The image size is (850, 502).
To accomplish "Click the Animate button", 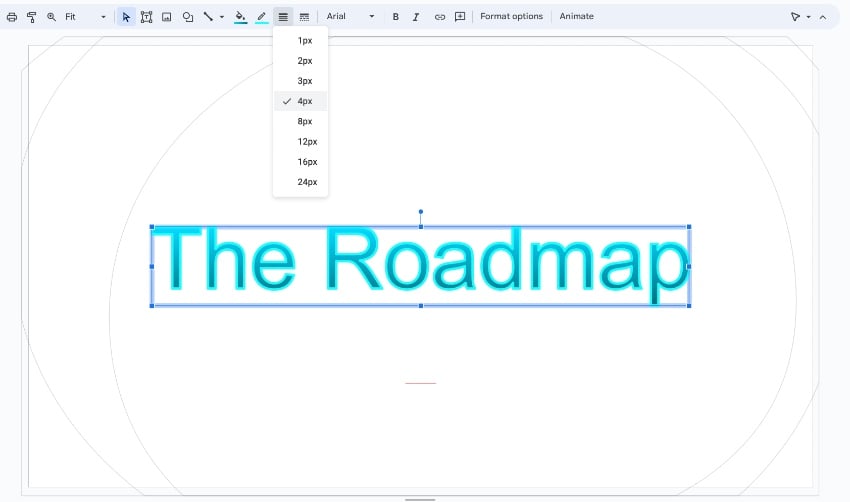I will tap(576, 17).
